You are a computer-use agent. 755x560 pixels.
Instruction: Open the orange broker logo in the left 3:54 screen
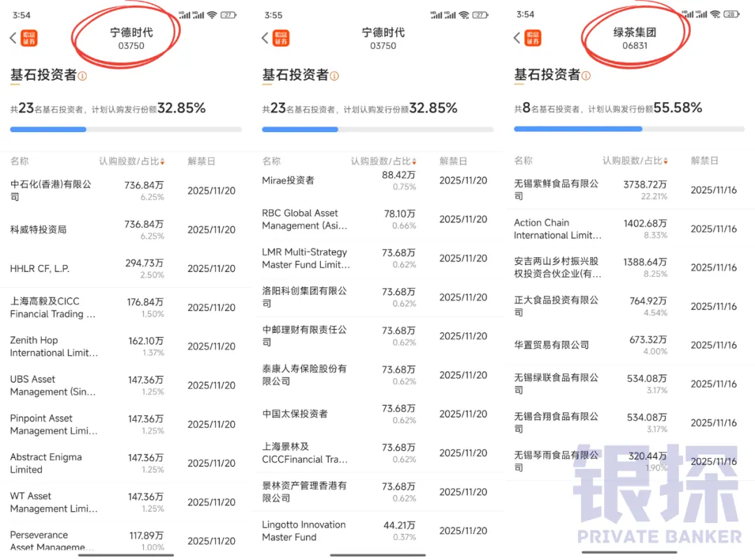(x=29, y=38)
